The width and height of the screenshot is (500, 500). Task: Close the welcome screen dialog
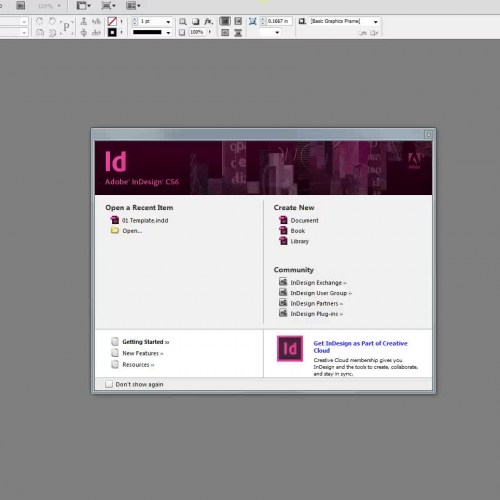(x=428, y=134)
